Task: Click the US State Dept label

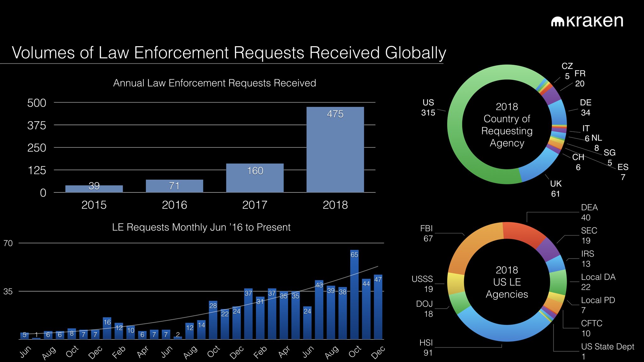Action: click(607, 347)
